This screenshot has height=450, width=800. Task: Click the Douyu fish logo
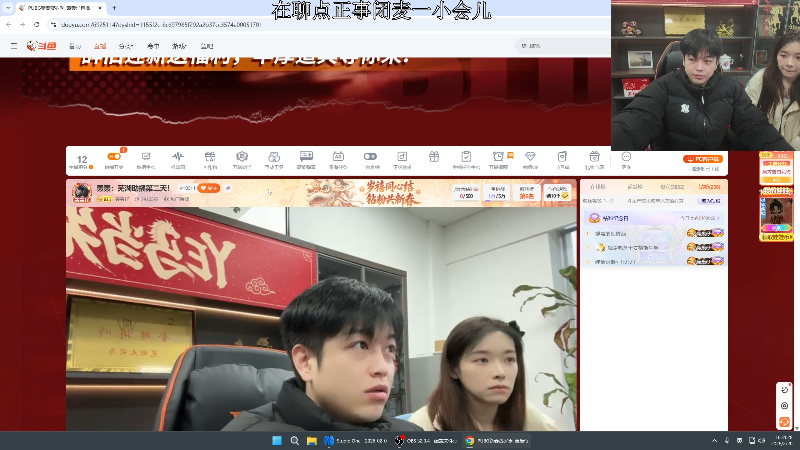point(42,46)
